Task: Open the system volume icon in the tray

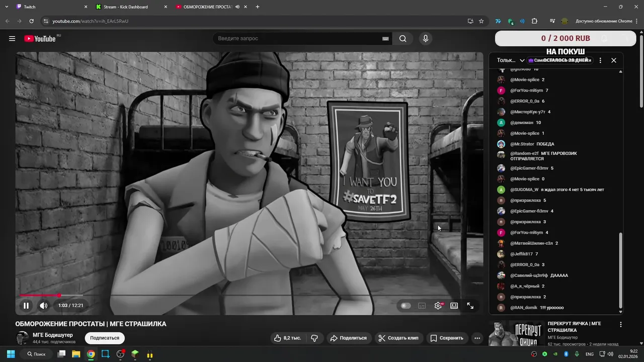Action: 610,354
